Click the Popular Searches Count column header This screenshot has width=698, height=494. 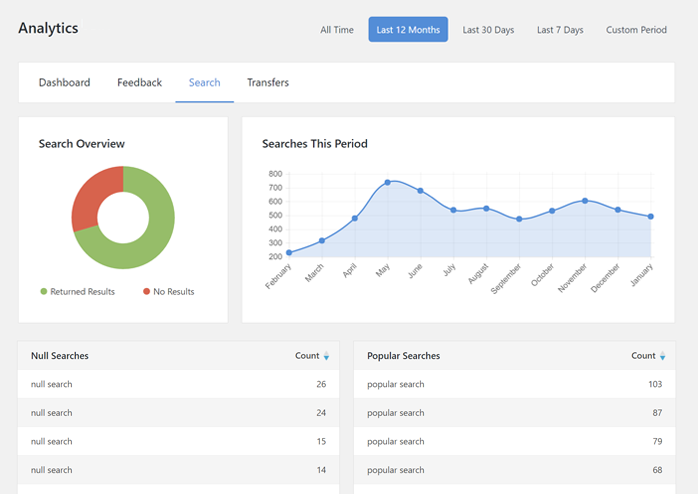pyautogui.click(x=643, y=356)
